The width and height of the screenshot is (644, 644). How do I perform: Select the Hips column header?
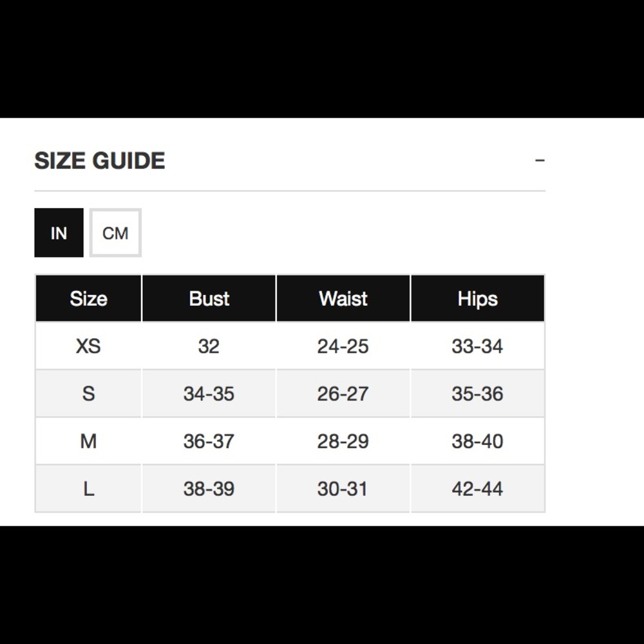tap(478, 299)
